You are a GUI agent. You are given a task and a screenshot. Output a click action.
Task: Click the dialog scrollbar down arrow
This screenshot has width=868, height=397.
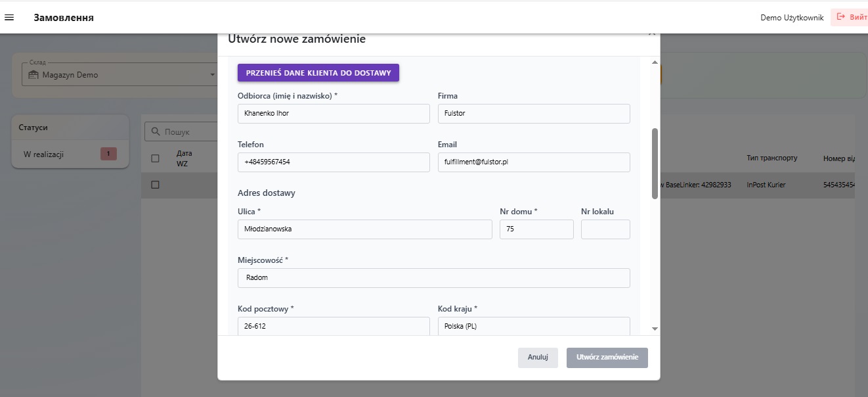pos(655,328)
